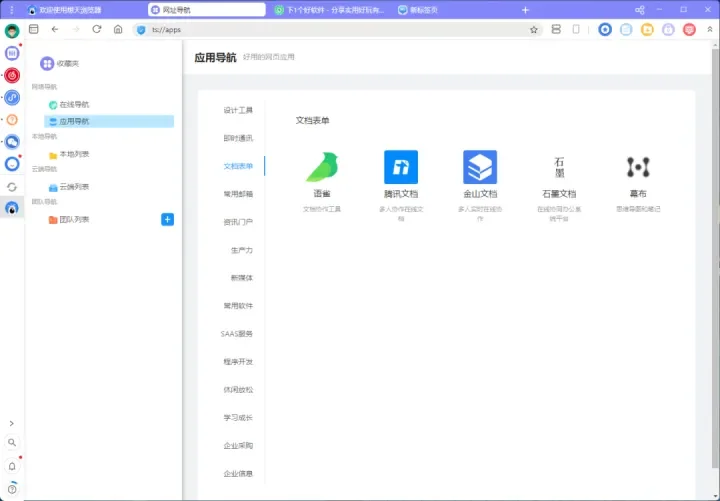Select the 设计工具 category
Viewport: 720px width, 501px height.
point(238,110)
